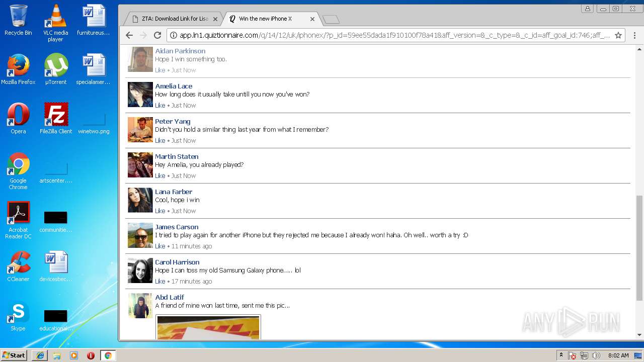Viewport: 644px width, 362px height.
Task: Click the red Opera taskbar icon
Action: (x=91, y=355)
